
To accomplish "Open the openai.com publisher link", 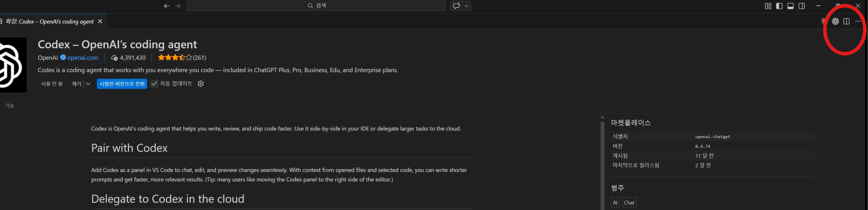I will [82, 58].
